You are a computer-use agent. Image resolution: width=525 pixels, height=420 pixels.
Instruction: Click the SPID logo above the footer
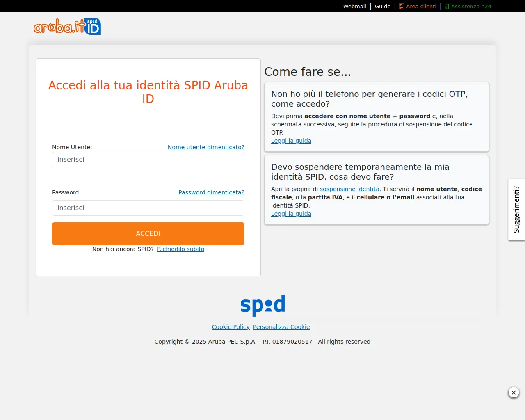pos(262,305)
